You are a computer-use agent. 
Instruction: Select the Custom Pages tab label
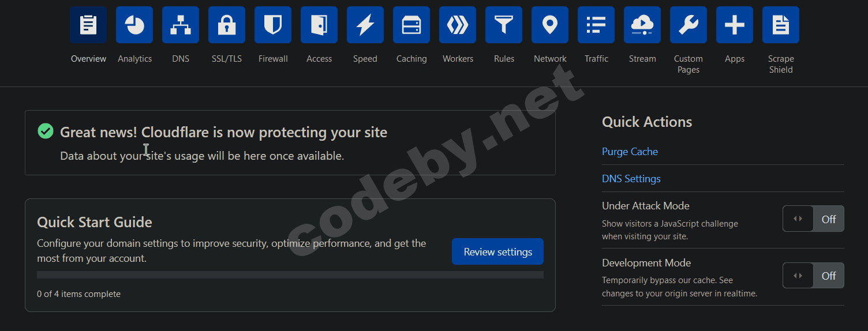689,64
